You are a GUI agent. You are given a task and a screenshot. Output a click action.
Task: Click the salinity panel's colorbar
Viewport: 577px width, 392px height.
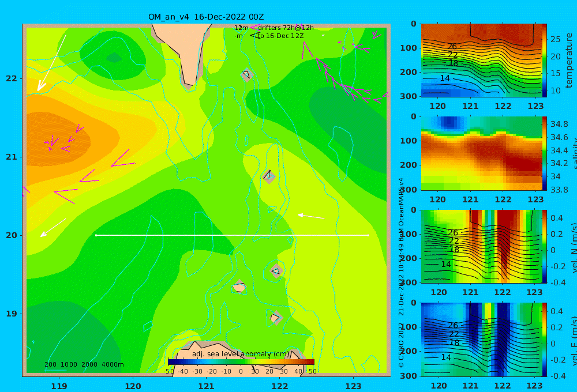click(545, 153)
